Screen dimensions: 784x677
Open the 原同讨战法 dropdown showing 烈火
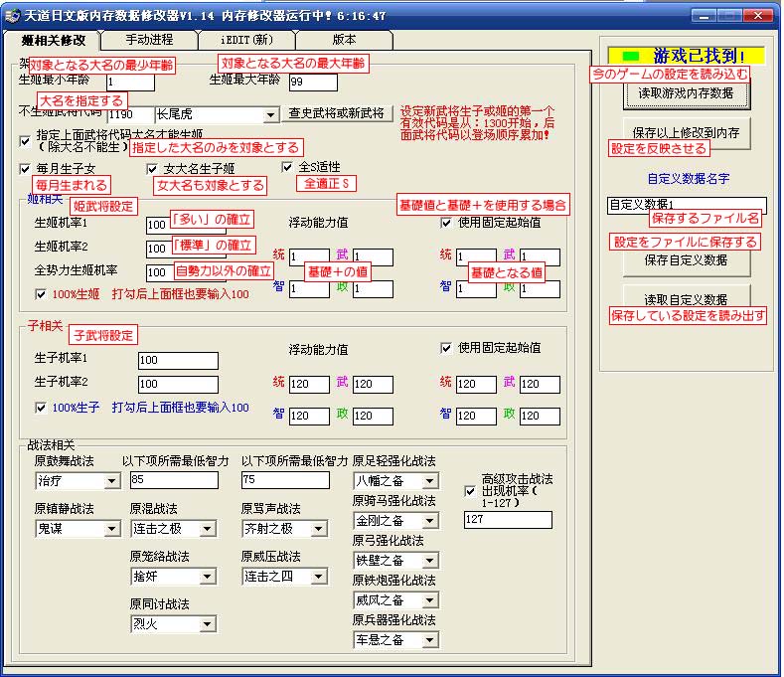[x=207, y=624]
